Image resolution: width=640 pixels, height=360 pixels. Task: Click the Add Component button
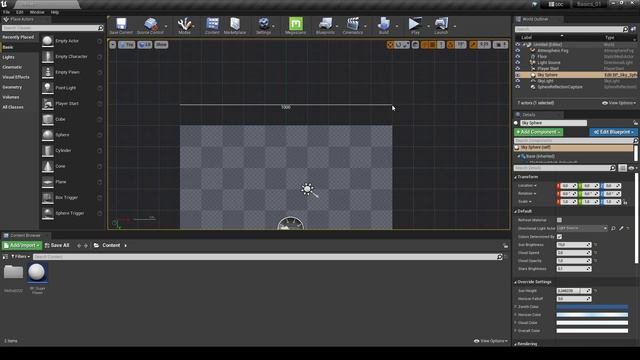click(538, 132)
